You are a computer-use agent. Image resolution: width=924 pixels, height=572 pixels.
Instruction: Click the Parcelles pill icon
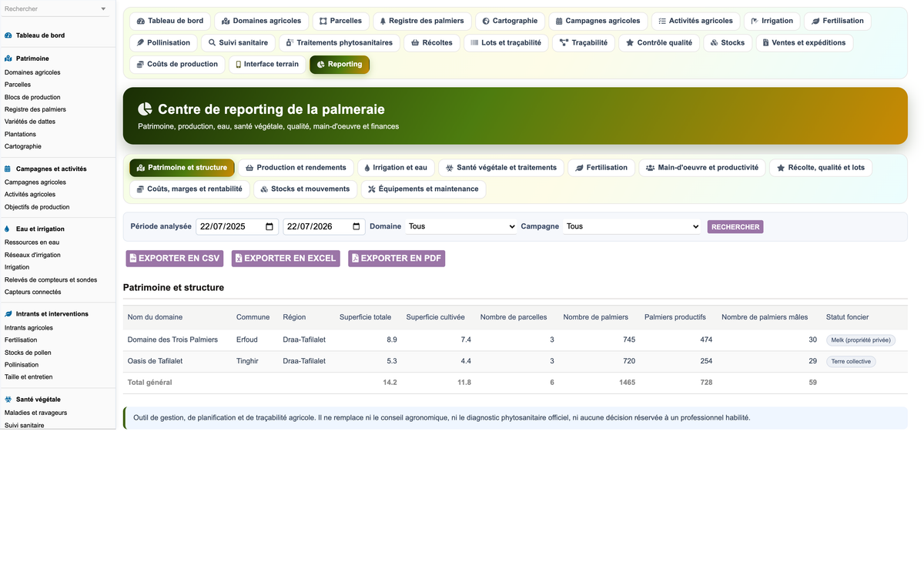point(323,21)
